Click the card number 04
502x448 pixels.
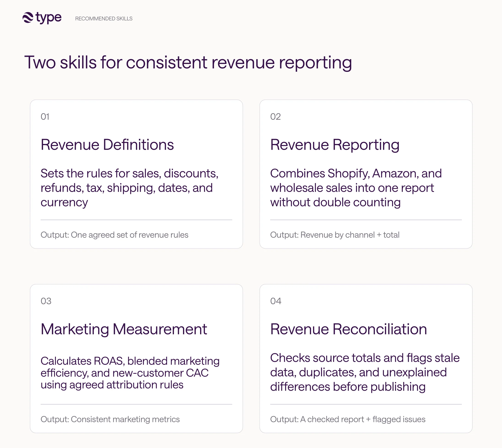[276, 301]
